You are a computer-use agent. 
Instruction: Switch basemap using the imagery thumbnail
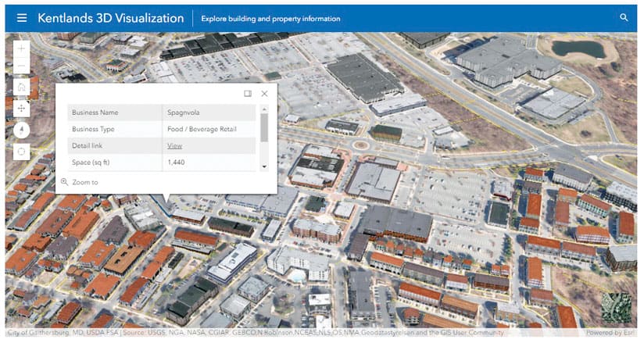(x=617, y=307)
